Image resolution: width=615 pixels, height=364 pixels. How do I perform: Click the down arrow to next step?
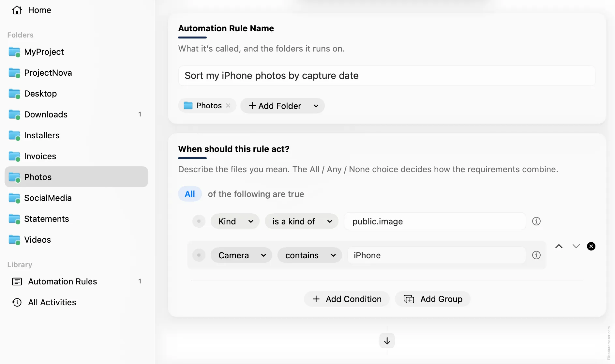387,341
